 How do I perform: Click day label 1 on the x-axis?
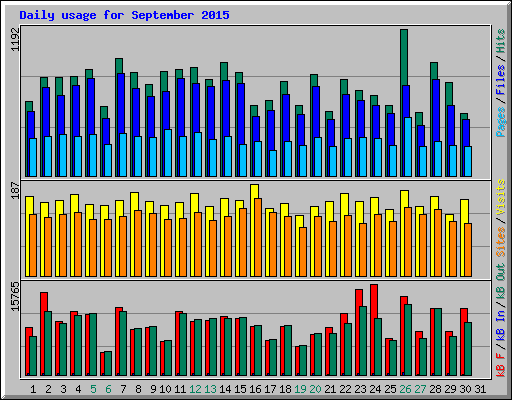tap(33, 389)
